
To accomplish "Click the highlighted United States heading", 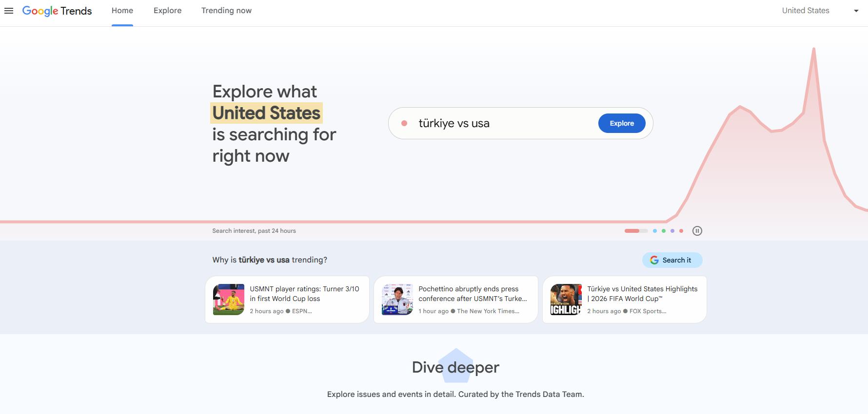I will 266,113.
